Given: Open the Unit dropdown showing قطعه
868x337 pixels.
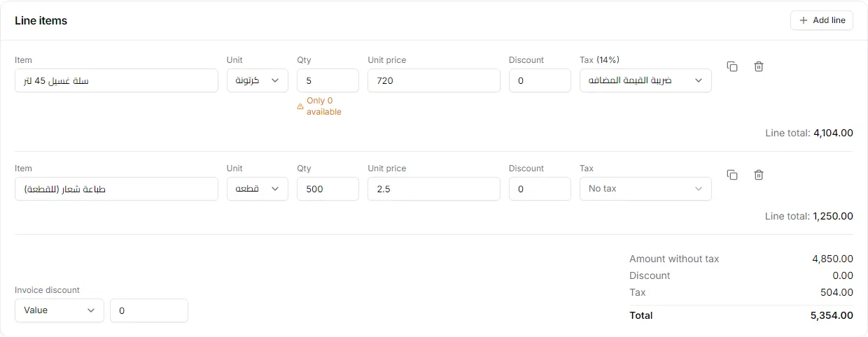Looking at the screenshot, I should (x=258, y=189).
